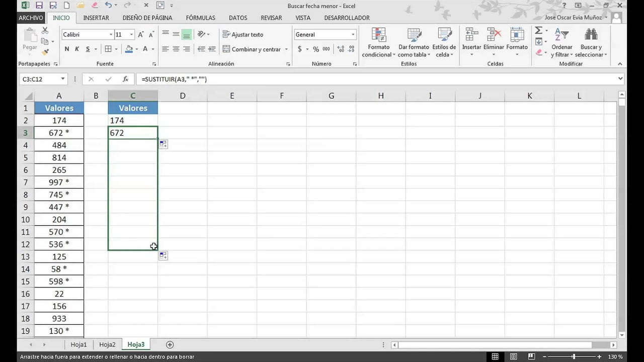Click the AutoSum sigma icon
The image size is (644, 362).
coord(538,31)
